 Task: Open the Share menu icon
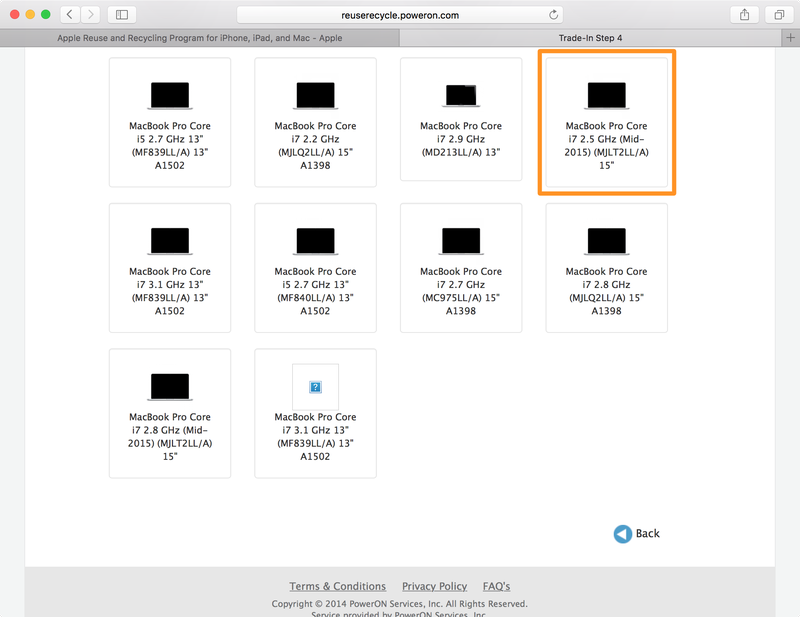pos(744,14)
